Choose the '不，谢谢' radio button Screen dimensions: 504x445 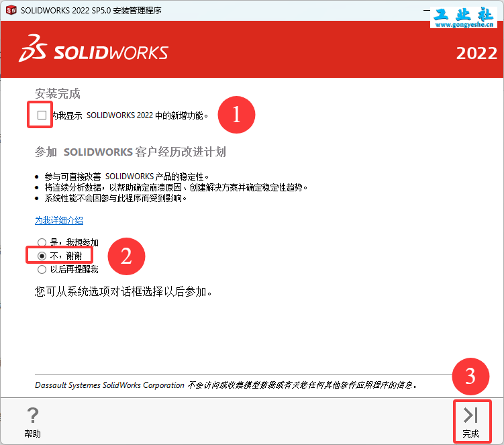coord(42,256)
